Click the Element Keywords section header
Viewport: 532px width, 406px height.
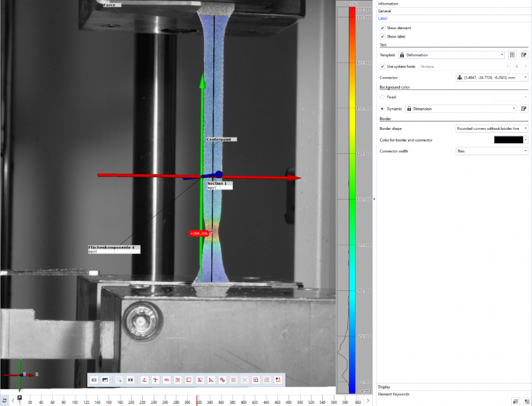(394, 394)
